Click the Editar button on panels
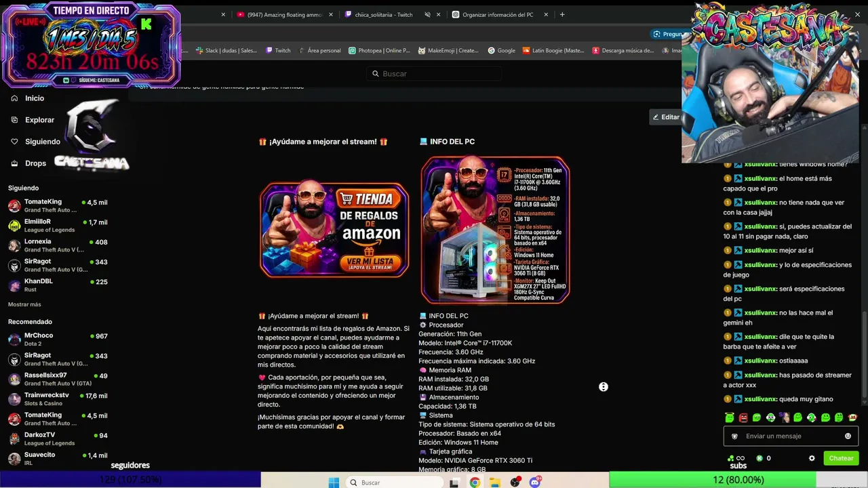 (666, 117)
